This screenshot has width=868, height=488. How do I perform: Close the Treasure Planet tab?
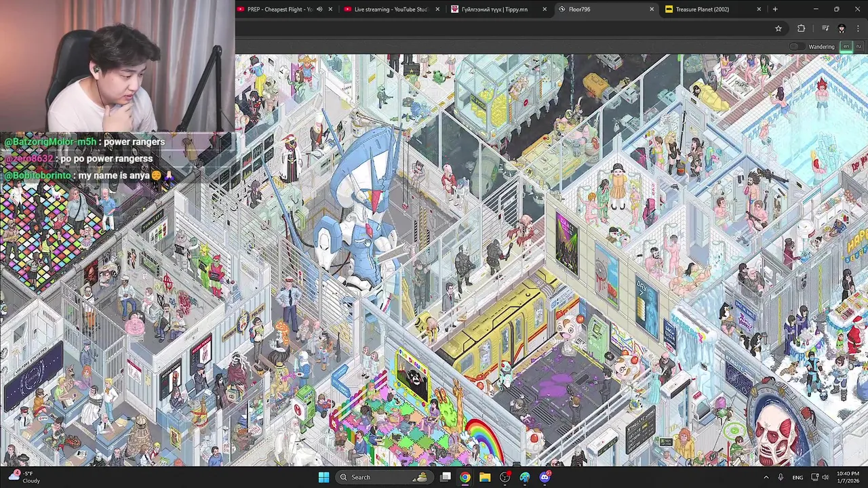coord(759,9)
